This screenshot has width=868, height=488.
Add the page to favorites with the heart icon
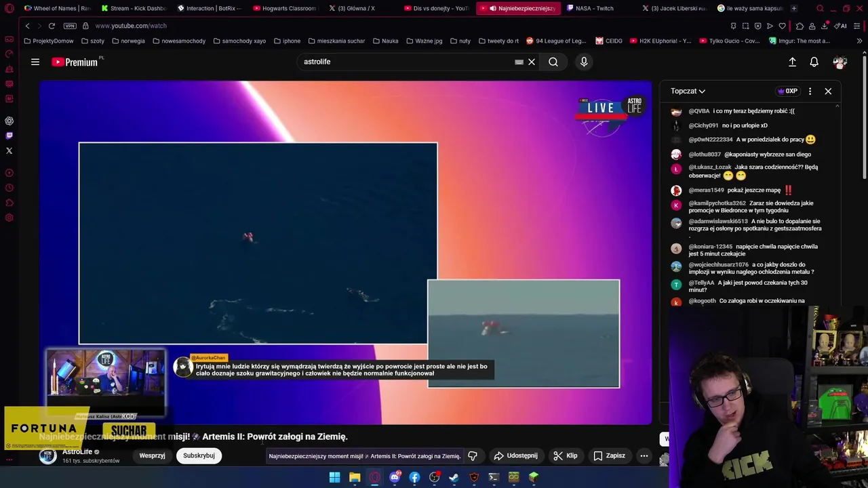[782, 26]
